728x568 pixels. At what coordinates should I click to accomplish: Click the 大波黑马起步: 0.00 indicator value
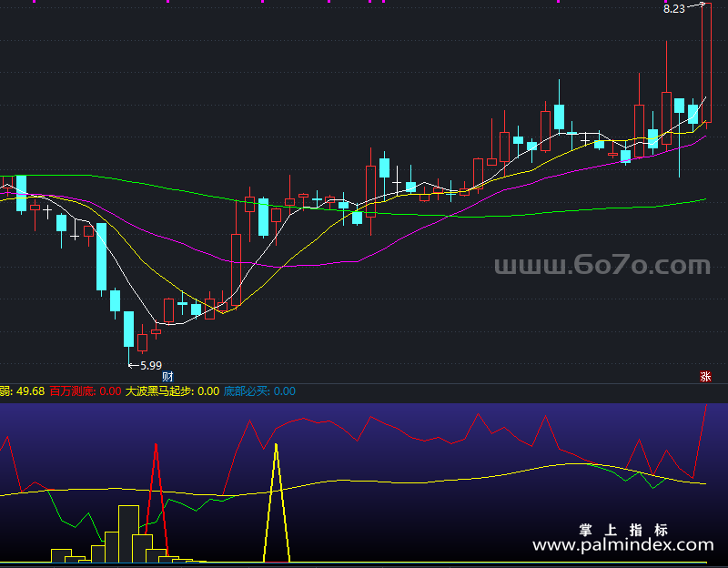pos(172,391)
